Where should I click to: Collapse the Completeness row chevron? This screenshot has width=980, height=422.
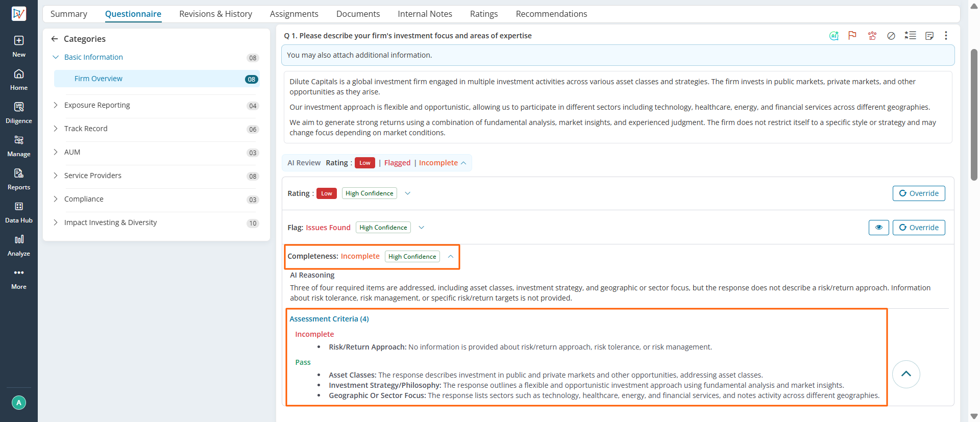pyautogui.click(x=451, y=257)
